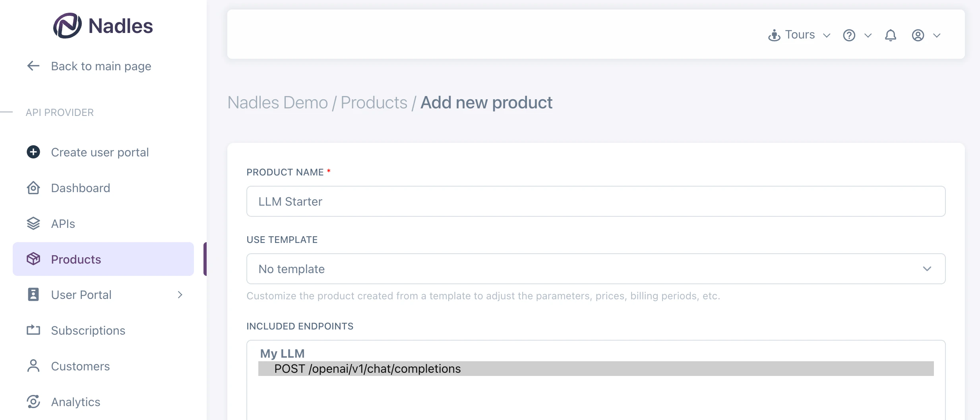Open the Products breadcrumb link
This screenshot has height=420, width=980.
[x=374, y=102]
